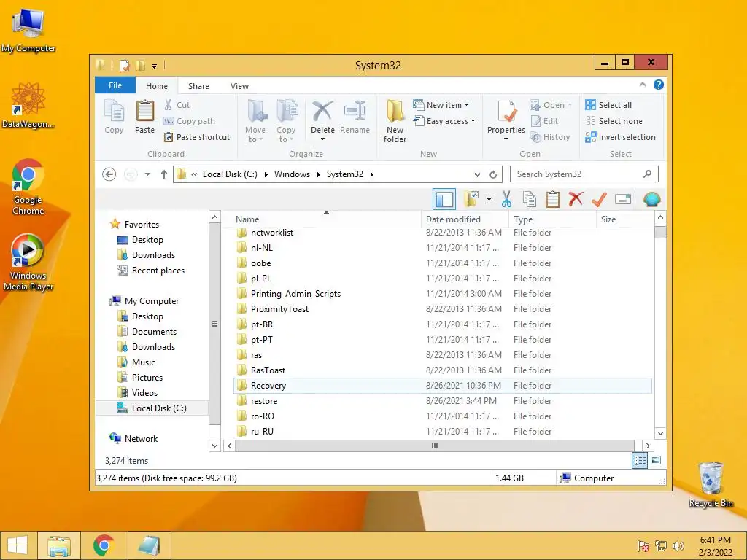Click the Properties button in ribbon

tap(506, 122)
